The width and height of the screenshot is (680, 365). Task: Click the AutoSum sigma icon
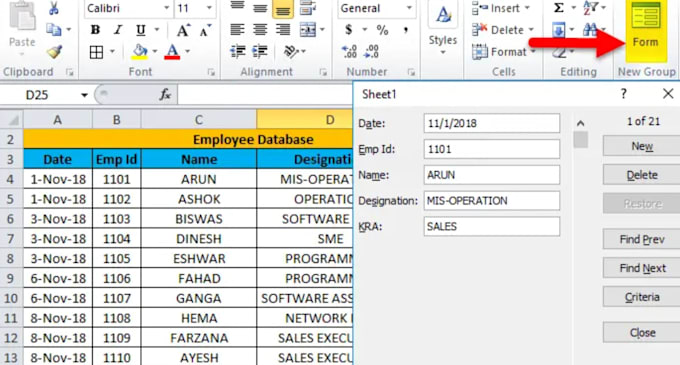click(559, 8)
